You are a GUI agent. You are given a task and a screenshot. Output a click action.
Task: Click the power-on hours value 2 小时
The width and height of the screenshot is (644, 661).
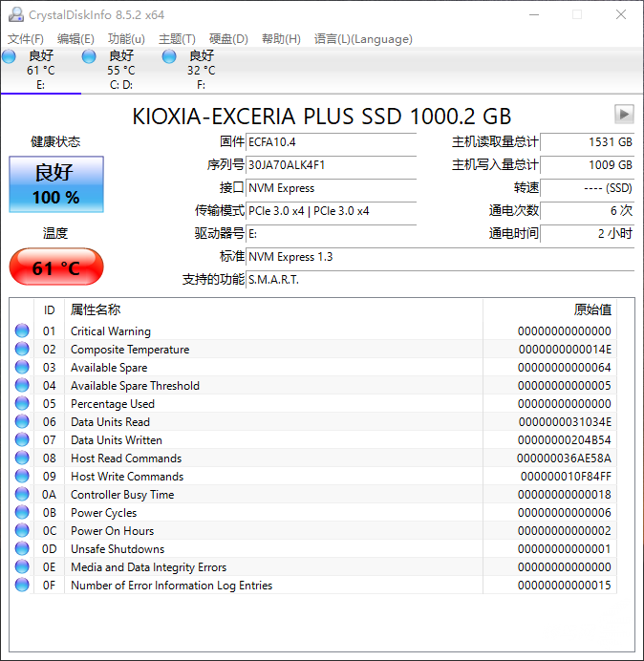click(587, 233)
